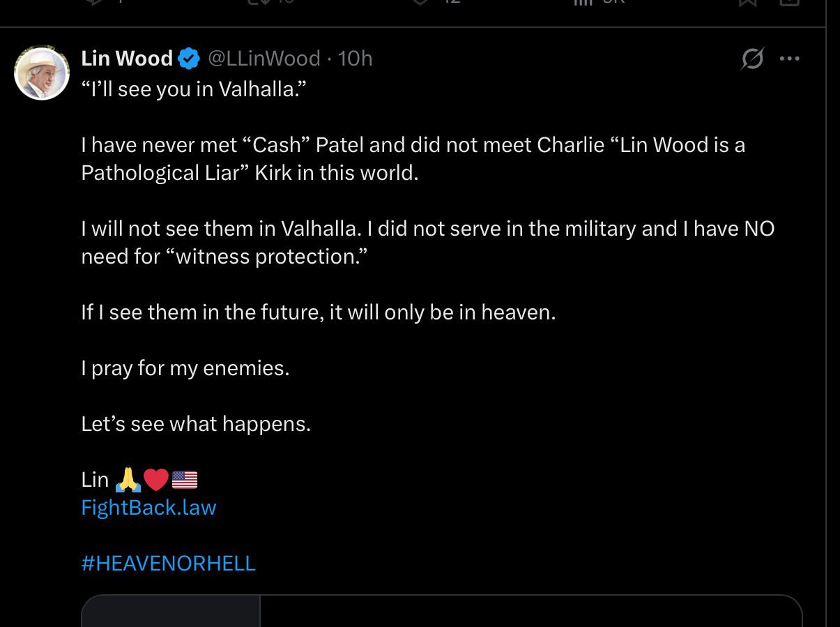Click the American flag emoji in signature

coord(185,480)
